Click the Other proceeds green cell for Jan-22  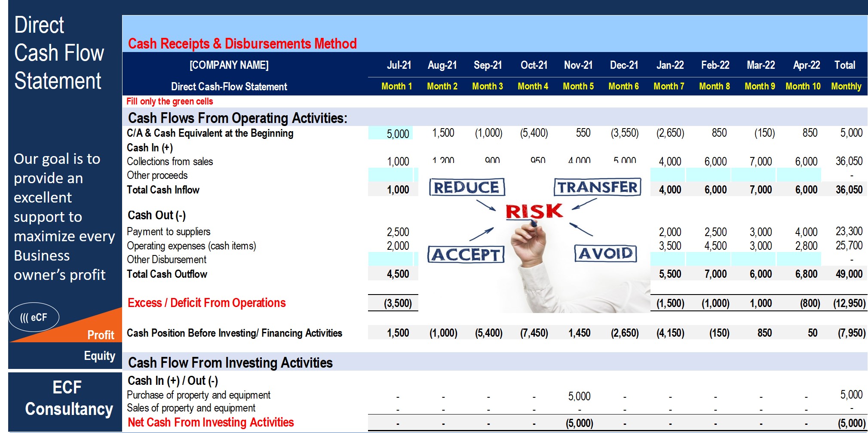[x=667, y=175]
